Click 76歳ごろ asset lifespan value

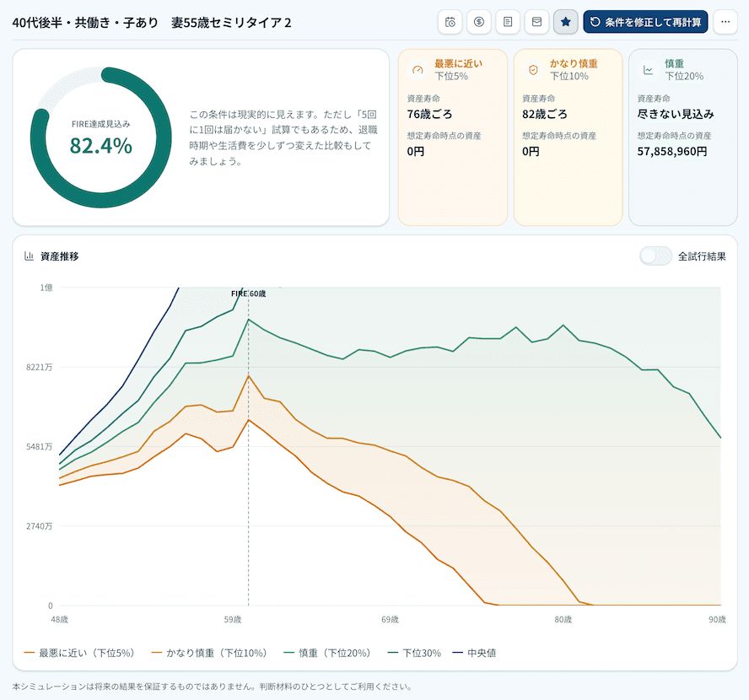click(429, 114)
